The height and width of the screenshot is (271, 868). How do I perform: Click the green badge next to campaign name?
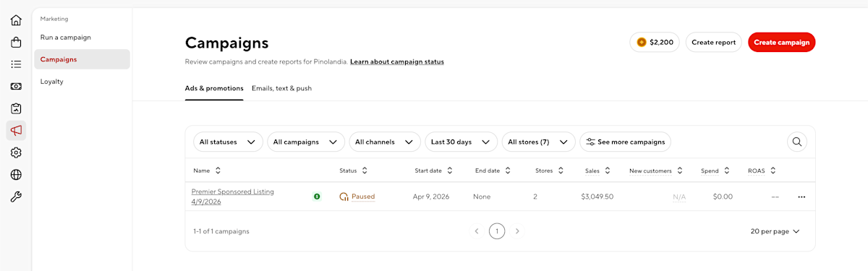(317, 197)
